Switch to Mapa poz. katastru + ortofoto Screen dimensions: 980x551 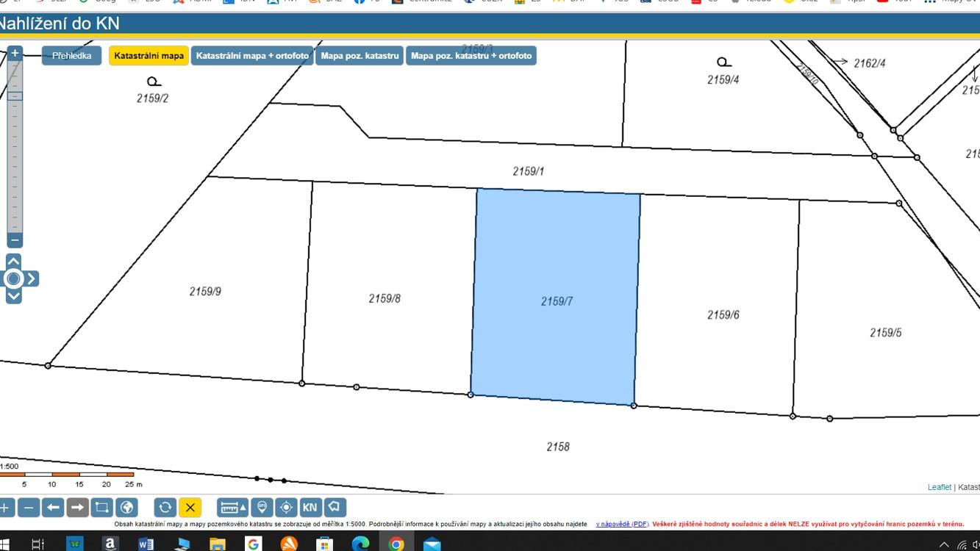[x=471, y=56]
